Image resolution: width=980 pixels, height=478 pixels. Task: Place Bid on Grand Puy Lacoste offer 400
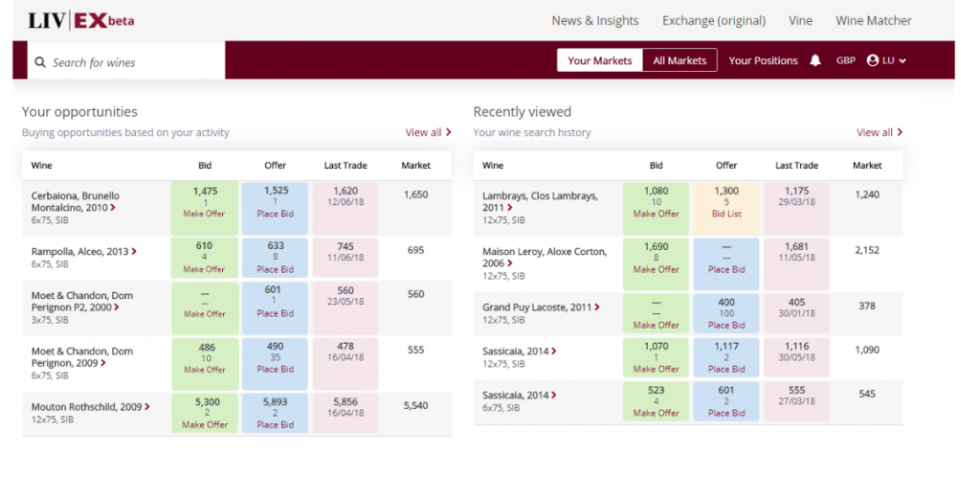(726, 325)
